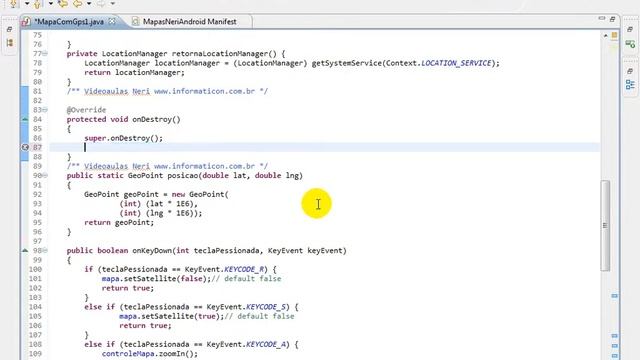This screenshot has height=360, width=640.
Task: Click 'return true;' on line 106
Action: 145,326
